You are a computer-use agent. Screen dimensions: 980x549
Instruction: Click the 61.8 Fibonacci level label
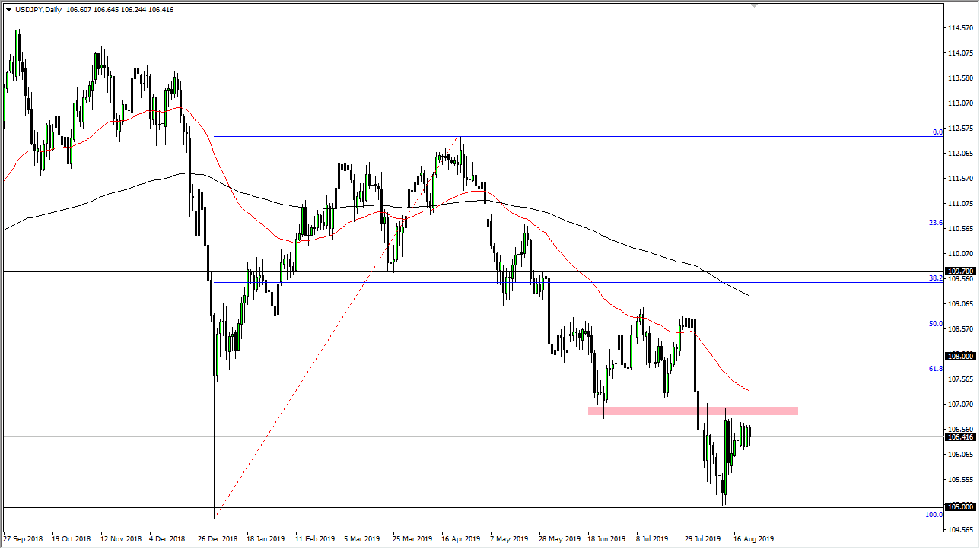[937, 368]
